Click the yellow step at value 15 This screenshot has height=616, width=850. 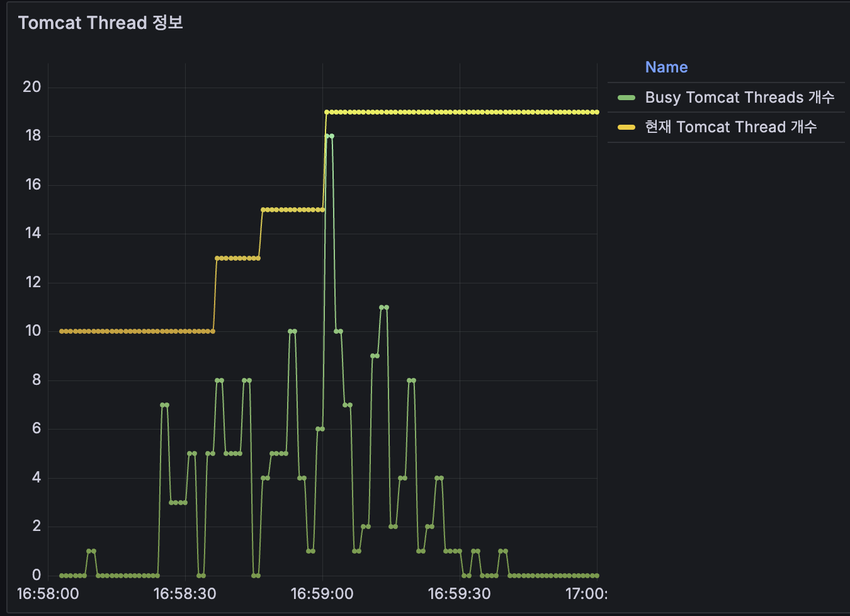coord(293,210)
